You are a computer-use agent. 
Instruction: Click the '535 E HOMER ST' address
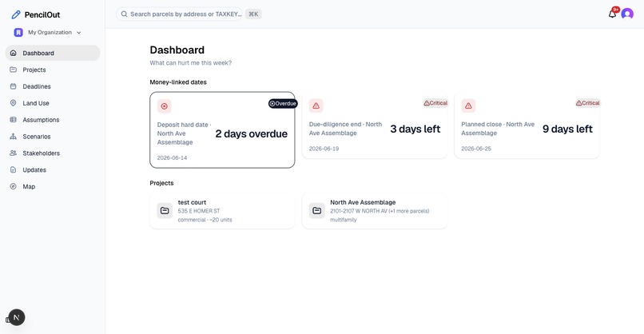(199, 211)
